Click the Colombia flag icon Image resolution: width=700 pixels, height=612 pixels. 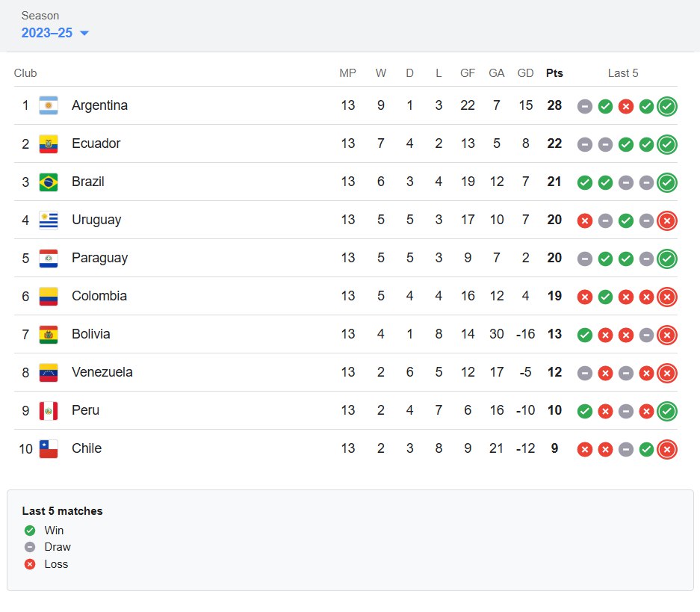[x=49, y=296]
